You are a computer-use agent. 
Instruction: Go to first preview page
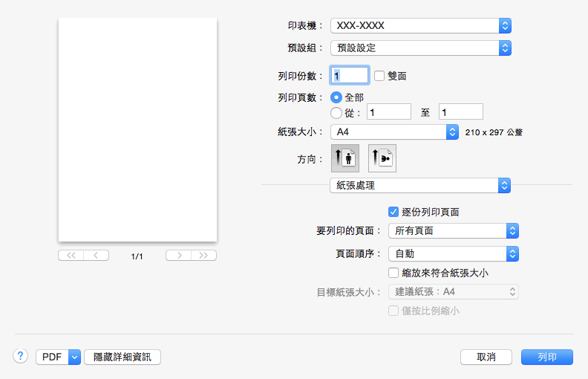71,256
